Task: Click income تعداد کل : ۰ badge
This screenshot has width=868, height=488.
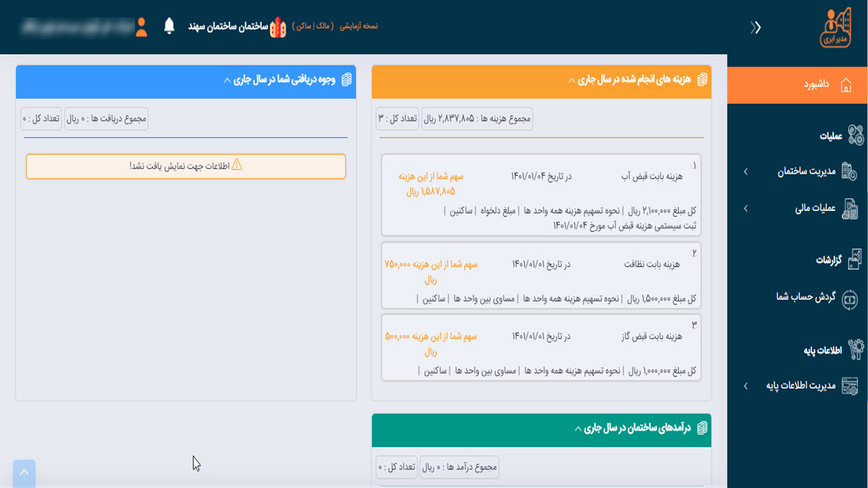Action: [x=397, y=467]
